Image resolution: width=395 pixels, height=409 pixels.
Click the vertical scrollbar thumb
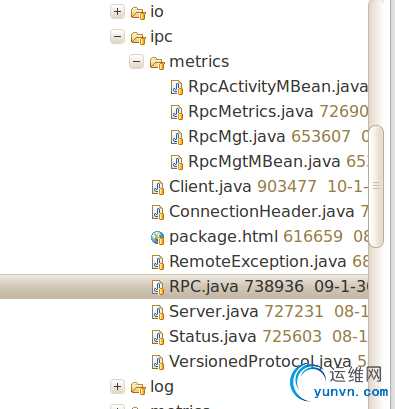[376, 186]
